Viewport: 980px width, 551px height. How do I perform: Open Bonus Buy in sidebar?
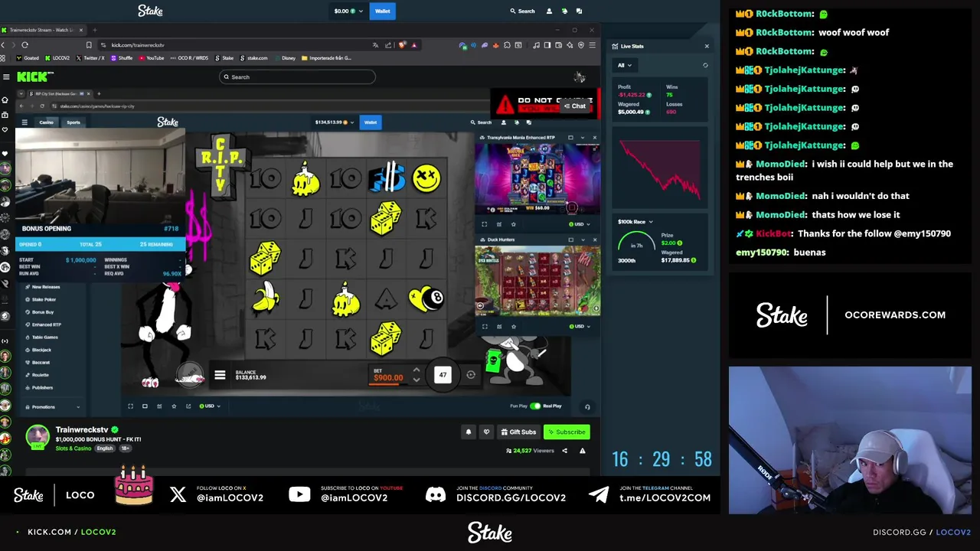tap(43, 312)
